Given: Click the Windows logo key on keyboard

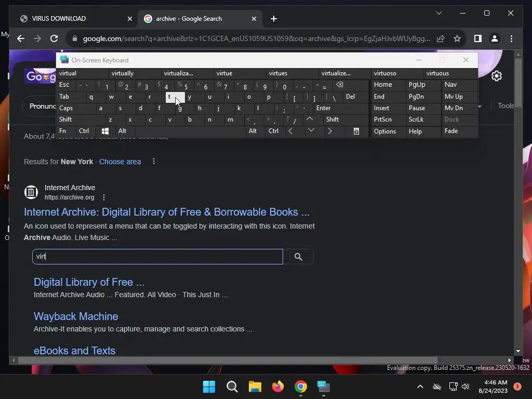Looking at the screenshot, I should [105, 131].
